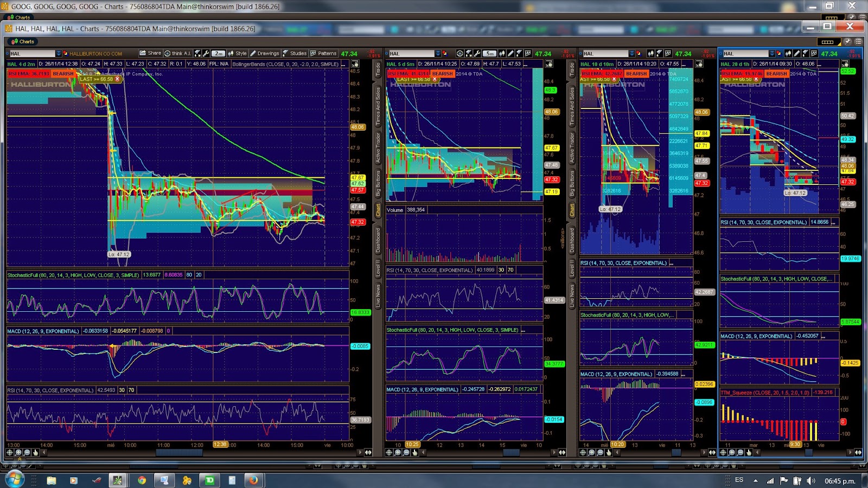Open symbol dropdown in 10m HAL chart
Screen dimensions: 868x488
click(x=631, y=54)
